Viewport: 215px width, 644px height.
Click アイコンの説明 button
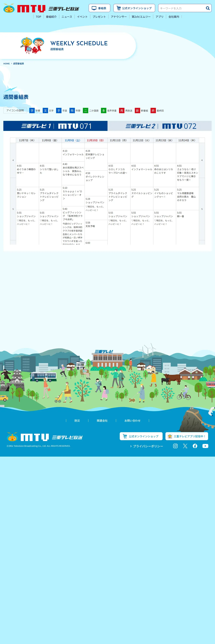(x=15, y=110)
